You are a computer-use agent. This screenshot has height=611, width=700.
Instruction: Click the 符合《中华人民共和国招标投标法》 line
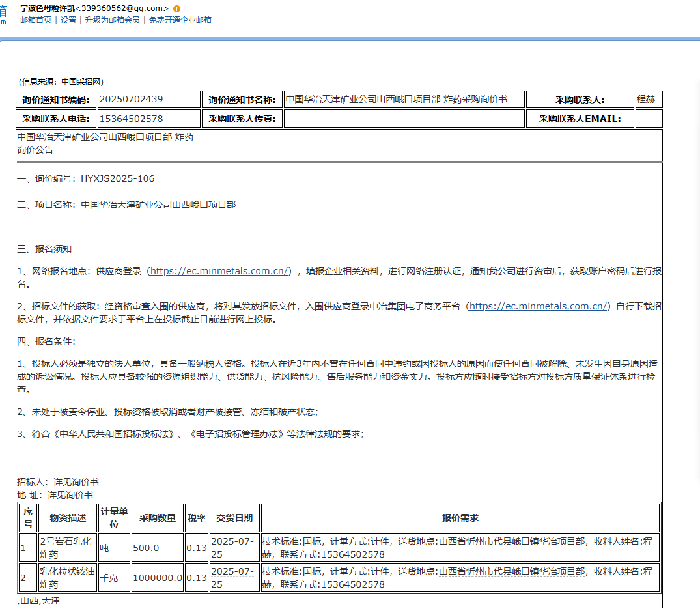[190, 434]
